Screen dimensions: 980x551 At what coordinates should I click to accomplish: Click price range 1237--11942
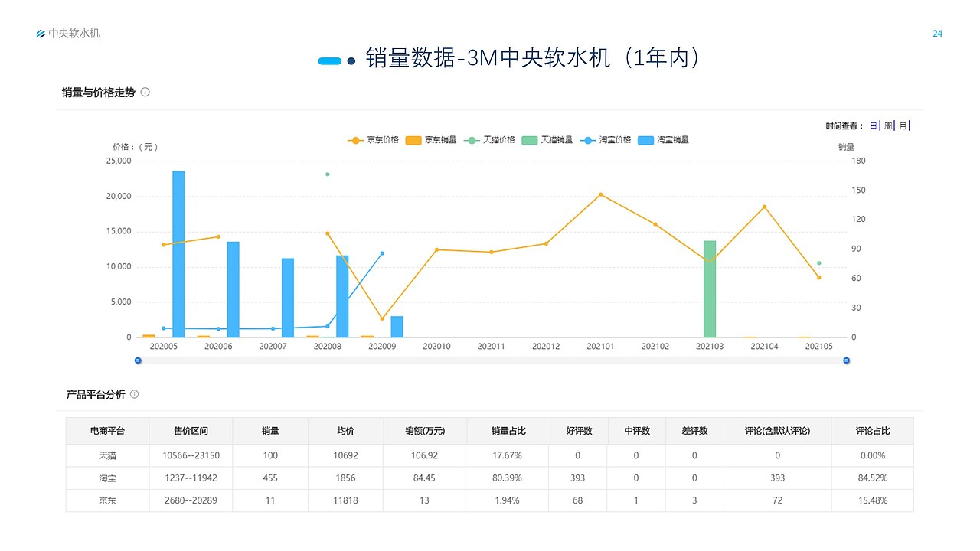pos(191,478)
